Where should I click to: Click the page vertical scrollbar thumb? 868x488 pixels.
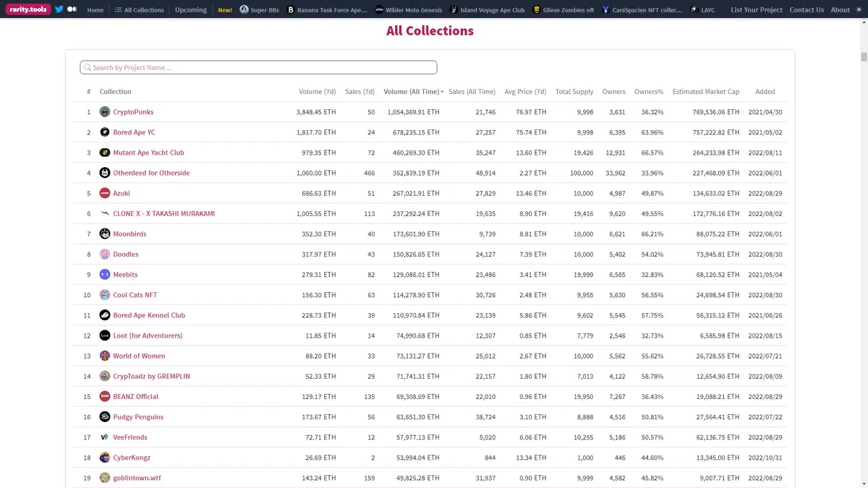[x=864, y=57]
